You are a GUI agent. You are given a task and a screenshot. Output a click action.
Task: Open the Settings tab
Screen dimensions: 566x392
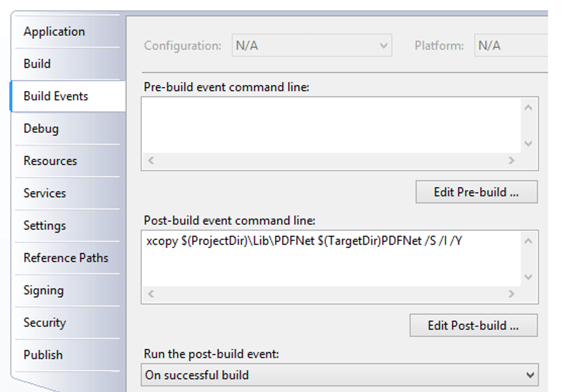click(67, 225)
